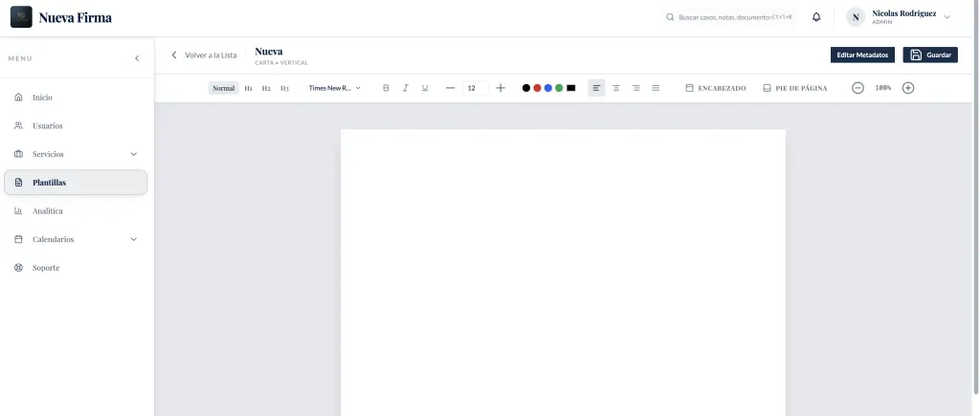Apply H2 heading style
The image size is (980, 416).
point(266,88)
